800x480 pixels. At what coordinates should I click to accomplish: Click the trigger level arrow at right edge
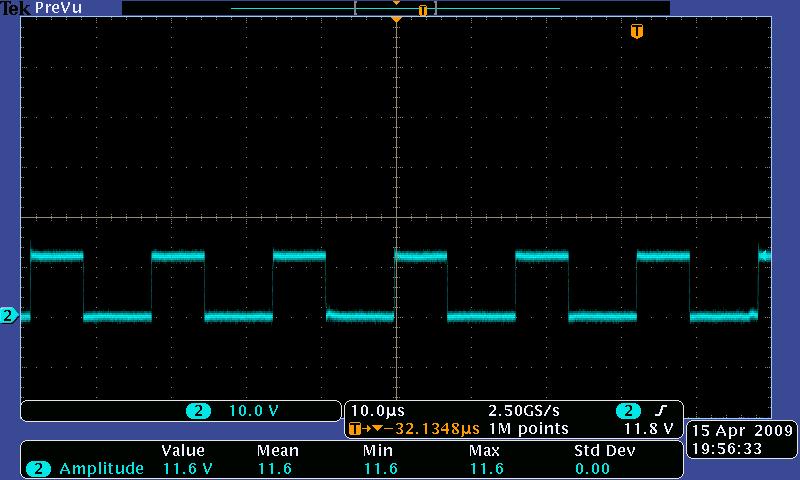[765, 255]
